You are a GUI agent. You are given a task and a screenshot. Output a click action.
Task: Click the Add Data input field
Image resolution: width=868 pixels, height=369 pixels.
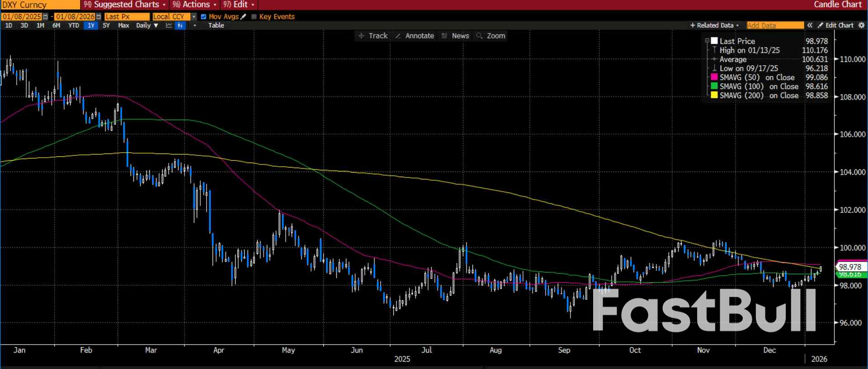(775, 25)
